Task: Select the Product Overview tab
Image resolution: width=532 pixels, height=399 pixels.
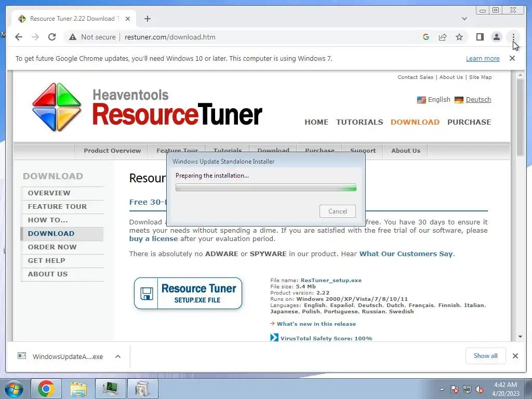Action: [x=112, y=151]
